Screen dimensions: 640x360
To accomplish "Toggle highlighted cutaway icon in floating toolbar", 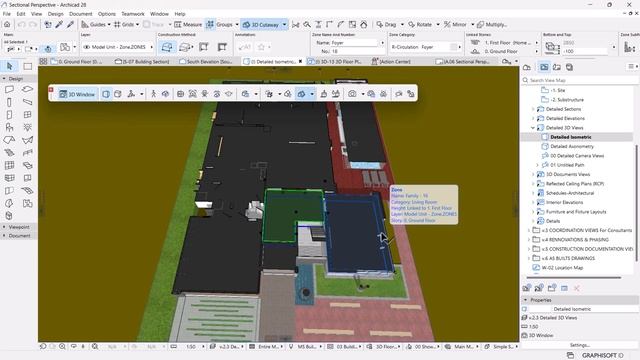I will coord(301,94).
